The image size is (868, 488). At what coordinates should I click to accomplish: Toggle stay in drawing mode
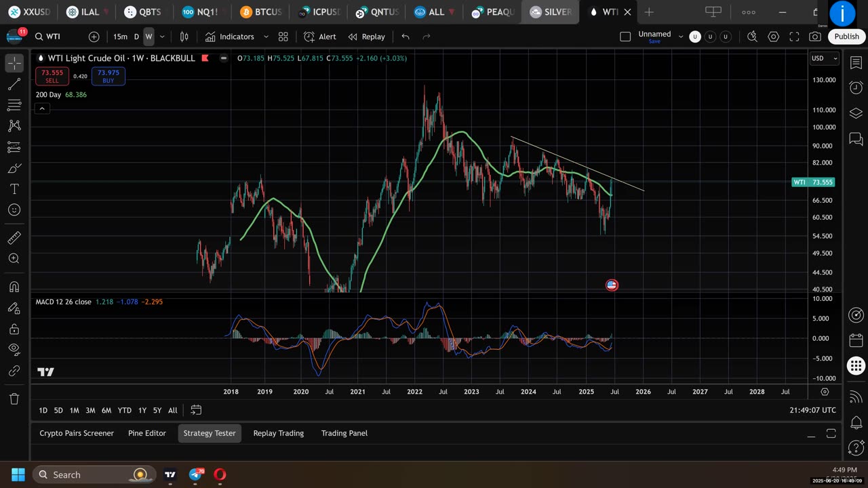[x=14, y=308]
